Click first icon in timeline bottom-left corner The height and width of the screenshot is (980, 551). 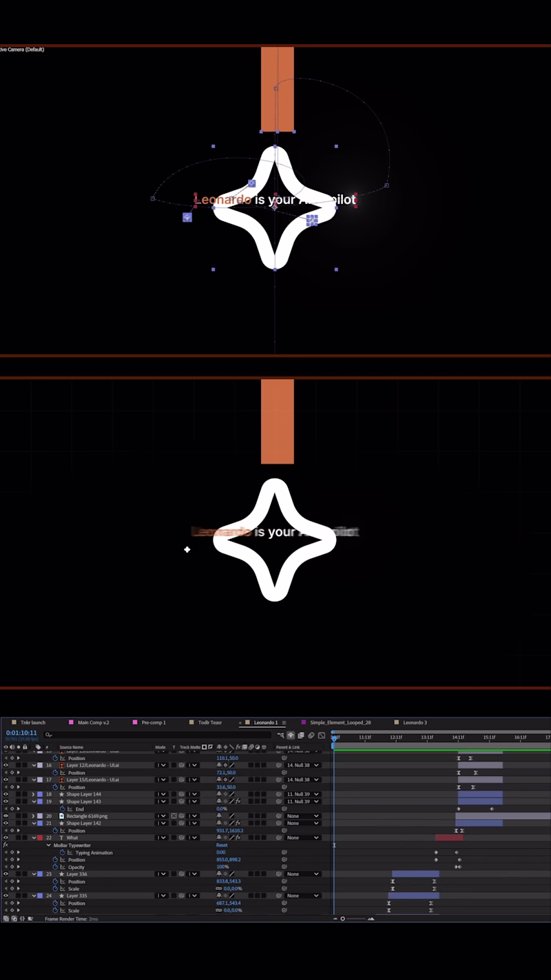tap(6, 919)
